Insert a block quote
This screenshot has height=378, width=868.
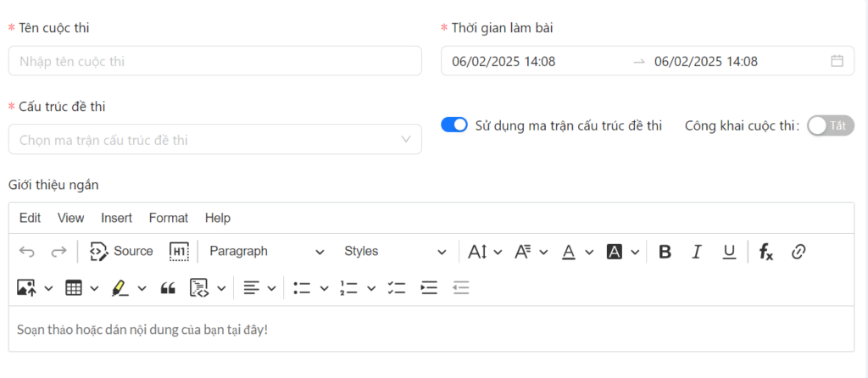coord(168,288)
